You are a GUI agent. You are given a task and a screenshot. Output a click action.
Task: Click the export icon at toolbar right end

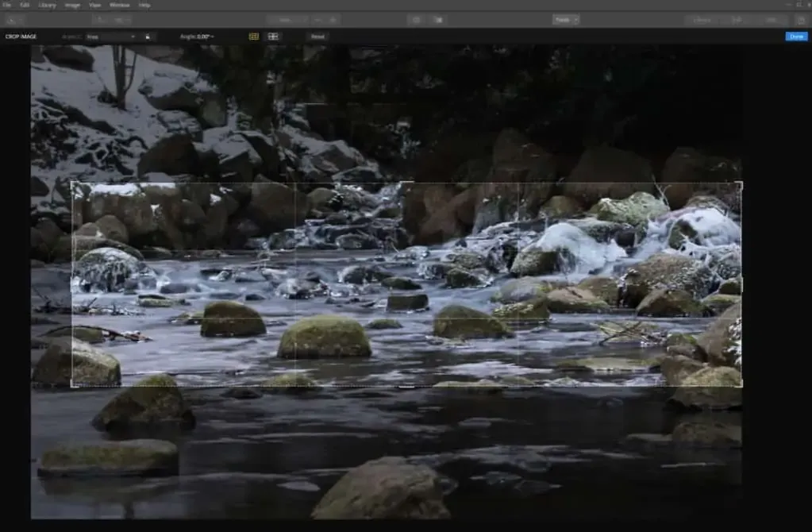(799, 20)
